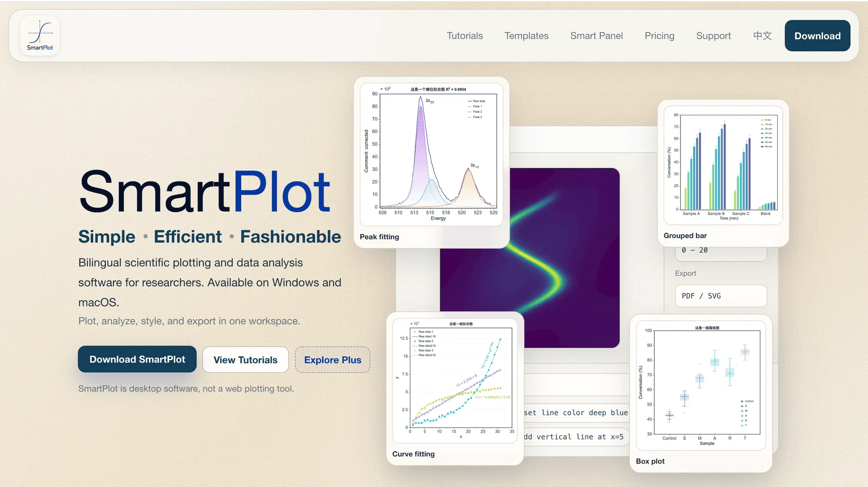Click the Explore Plus button
The height and width of the screenshot is (487, 868).
coord(333,360)
